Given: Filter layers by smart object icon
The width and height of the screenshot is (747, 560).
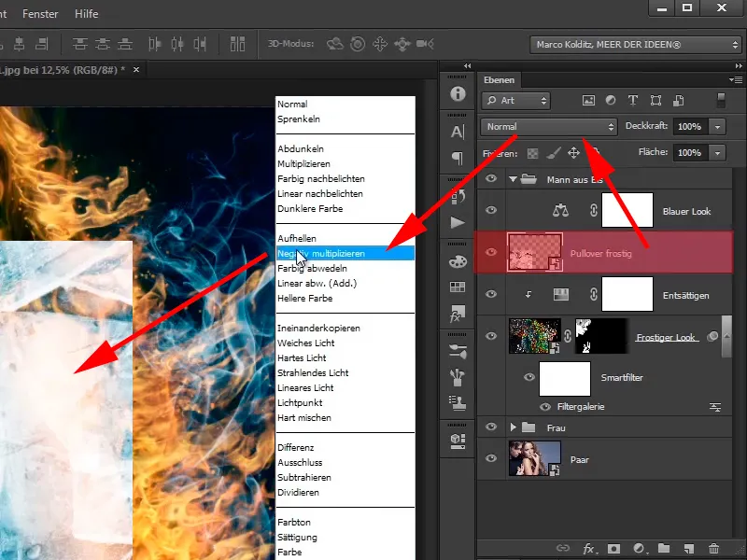Looking at the screenshot, I should (x=679, y=101).
